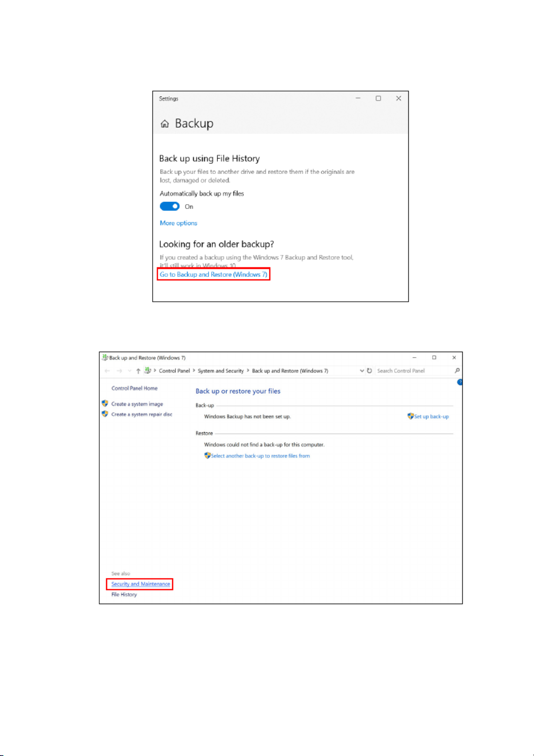Image resolution: width=534 pixels, height=756 pixels.
Task: Click the arrow before Control Panel breadcrumb
Action: [155, 371]
